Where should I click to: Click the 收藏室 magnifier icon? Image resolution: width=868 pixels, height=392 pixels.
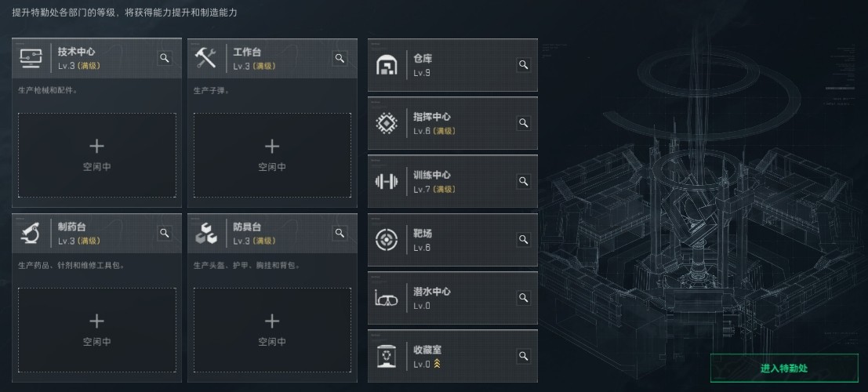pyautogui.click(x=523, y=356)
